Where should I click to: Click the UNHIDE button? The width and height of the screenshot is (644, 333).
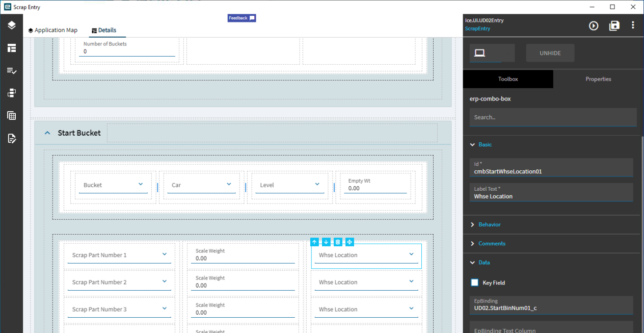550,53
